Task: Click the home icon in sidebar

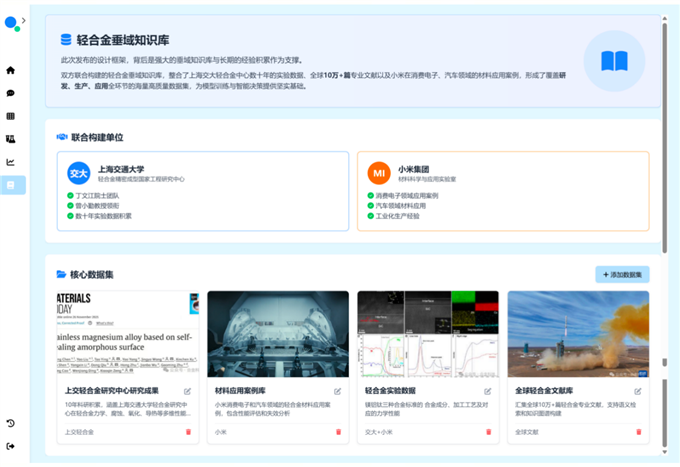Action: 11,70
